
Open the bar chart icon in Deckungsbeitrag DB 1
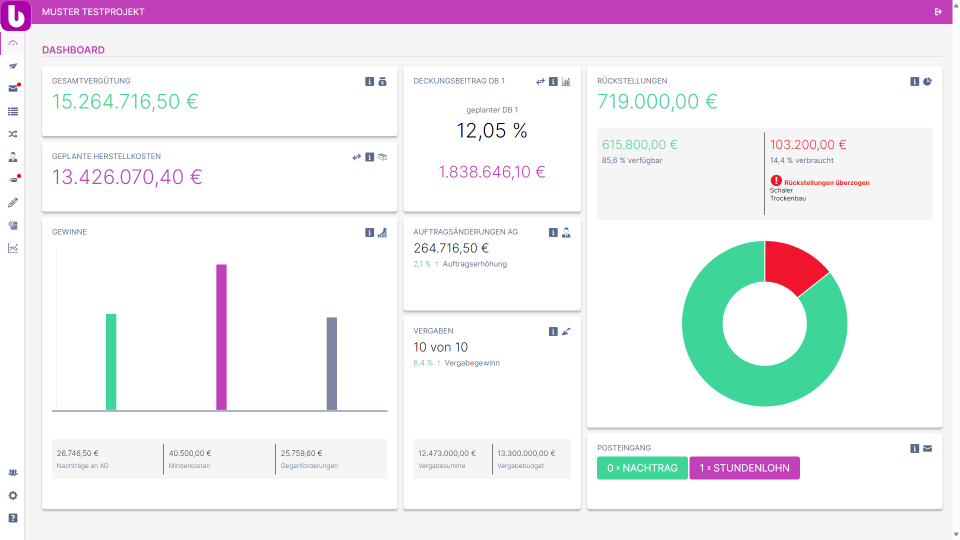[x=566, y=82]
